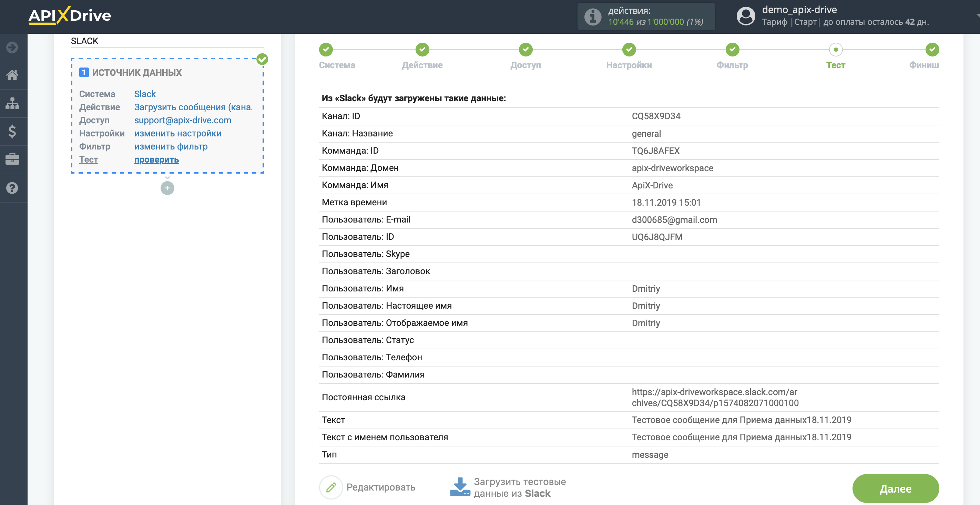Select team ID value TQ6J8AFEX
The width and height of the screenshot is (980, 505).
point(655,151)
